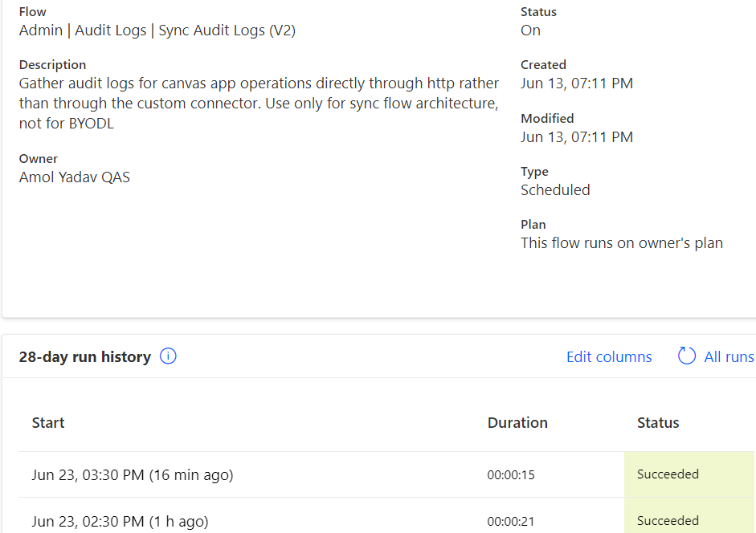Open the run from Jun 23, 03:30 PM
This screenshot has width=756, height=533.
[133, 474]
